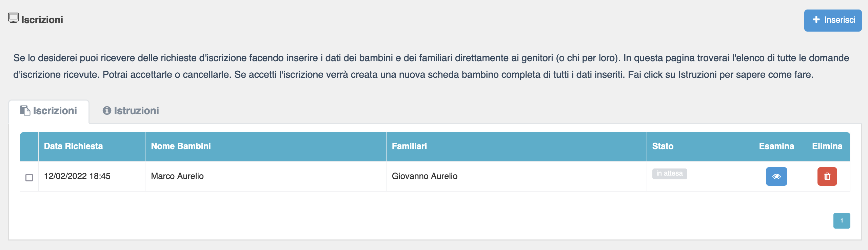Click the plus icon on Inserisci button
Screen dimensions: 868x250
click(x=816, y=20)
